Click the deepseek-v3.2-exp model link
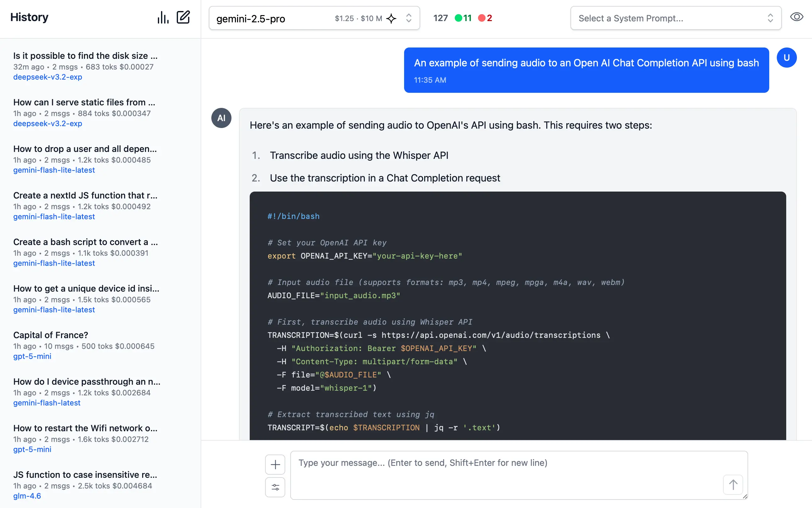Image resolution: width=812 pixels, height=508 pixels. 47,77
